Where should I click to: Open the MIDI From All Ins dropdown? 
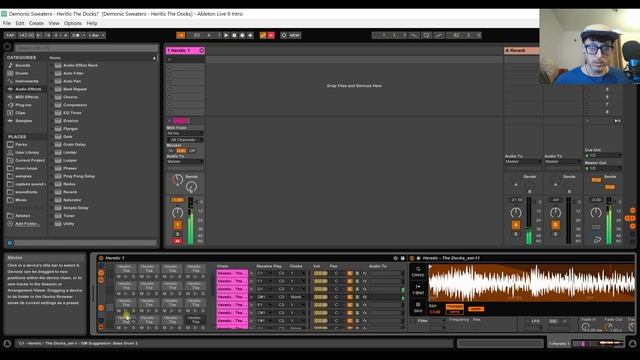pos(185,133)
